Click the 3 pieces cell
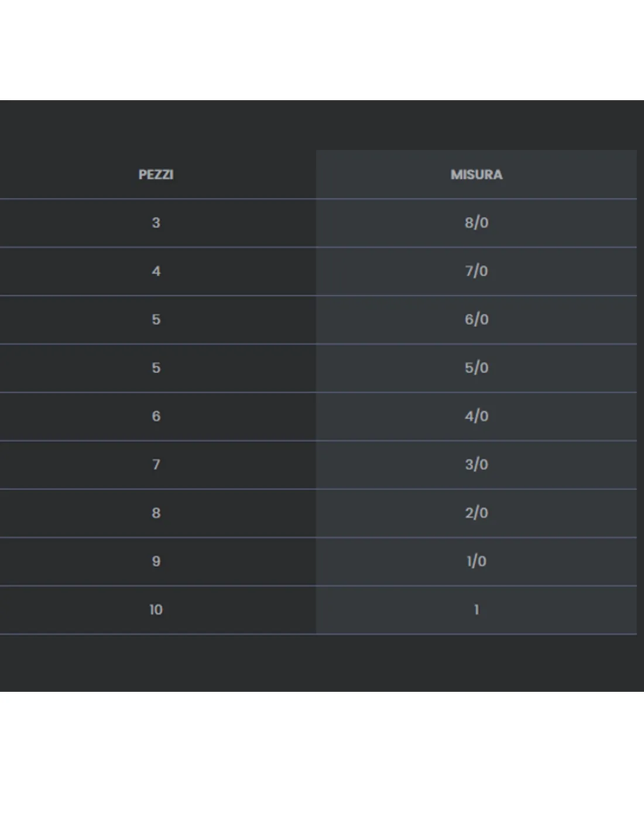Viewport: 644px width, 833px height. click(x=156, y=223)
